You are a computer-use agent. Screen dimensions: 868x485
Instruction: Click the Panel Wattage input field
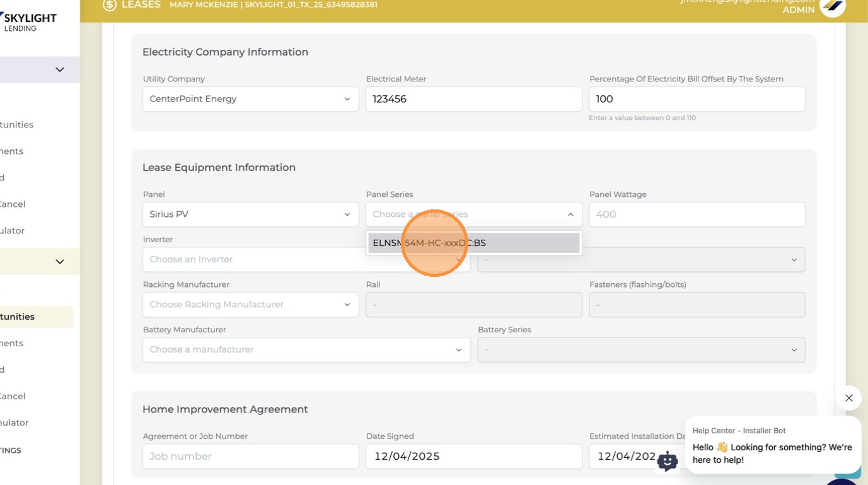[x=697, y=214]
